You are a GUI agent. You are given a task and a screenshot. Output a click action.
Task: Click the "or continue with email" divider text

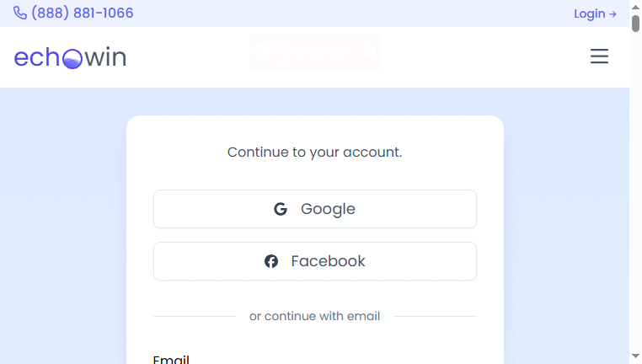(x=314, y=316)
